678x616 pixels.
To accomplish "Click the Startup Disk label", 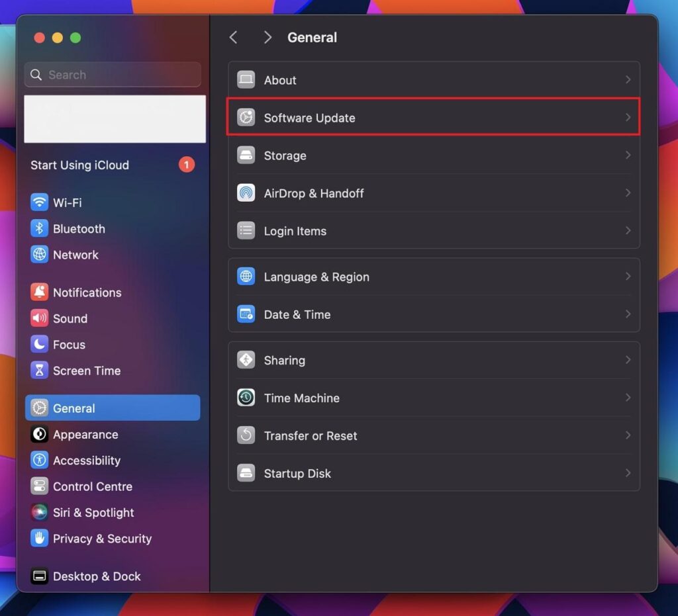I will pos(297,474).
